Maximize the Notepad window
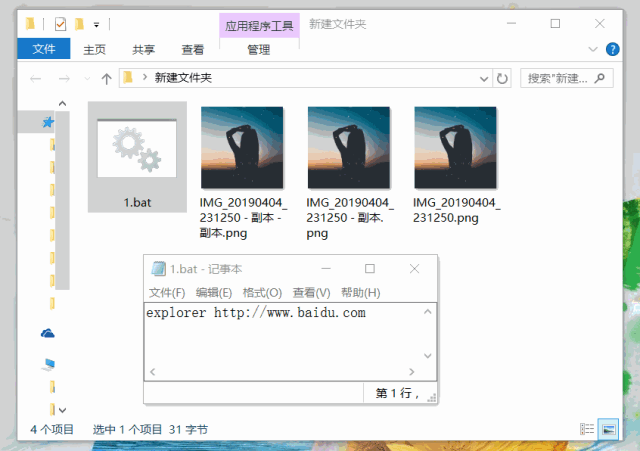 pyautogui.click(x=370, y=269)
